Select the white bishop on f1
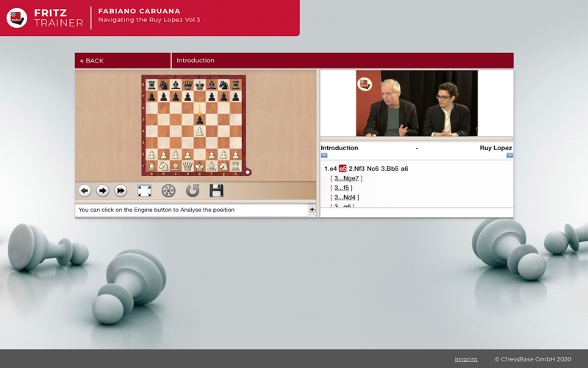Image resolution: width=588 pixels, height=368 pixels. (212, 166)
